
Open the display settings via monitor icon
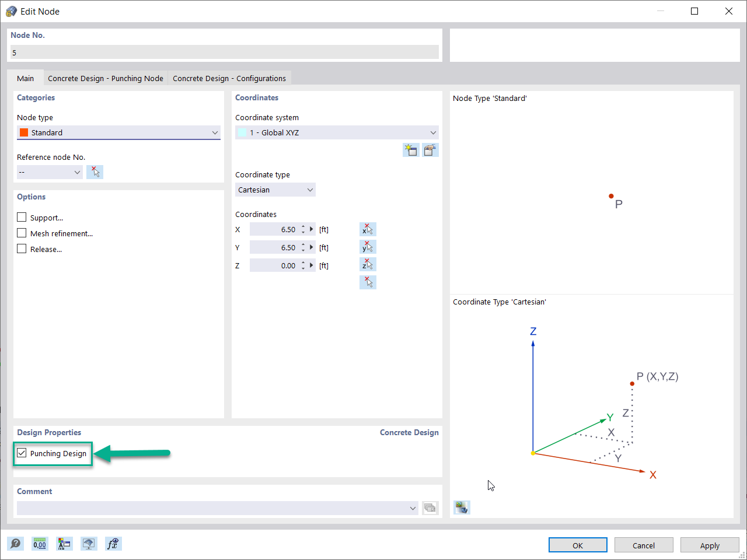(x=89, y=543)
